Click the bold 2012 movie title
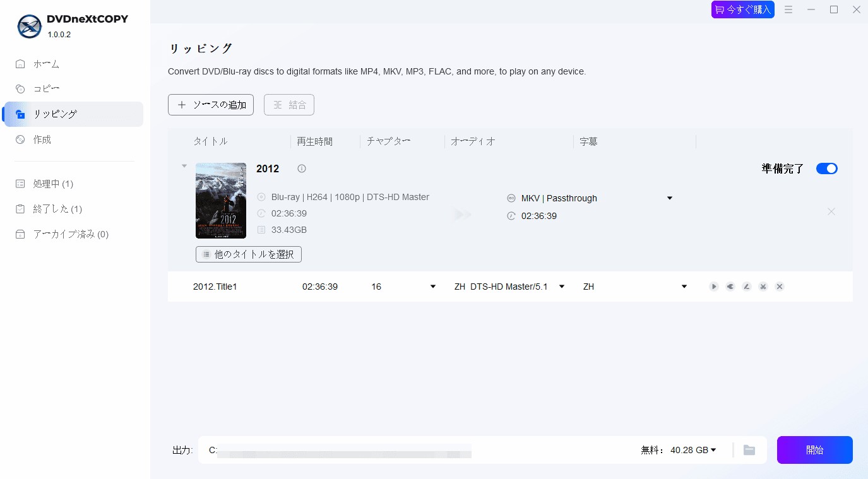 tap(268, 169)
